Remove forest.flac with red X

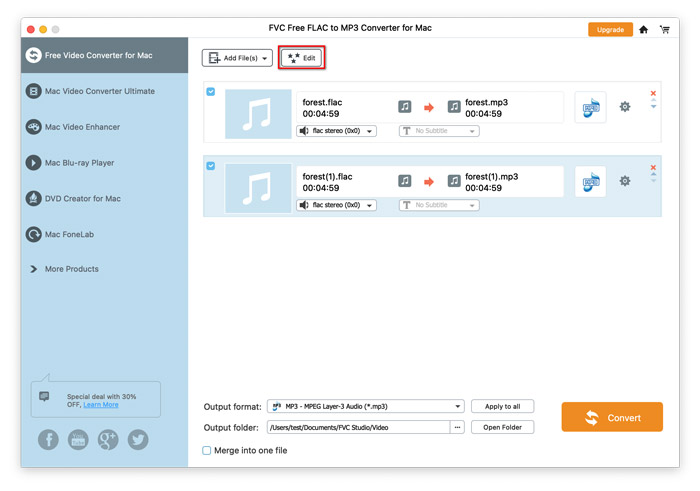point(653,93)
